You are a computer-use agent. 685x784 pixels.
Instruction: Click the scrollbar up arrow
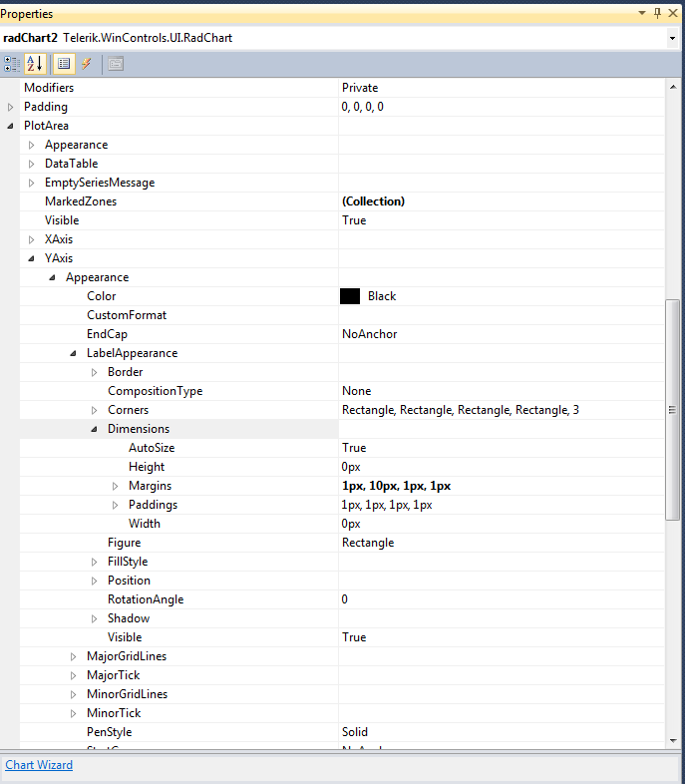[x=673, y=87]
